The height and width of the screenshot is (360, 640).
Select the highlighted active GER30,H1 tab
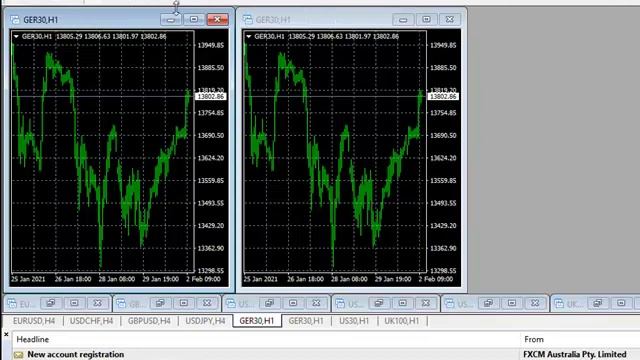(257, 321)
